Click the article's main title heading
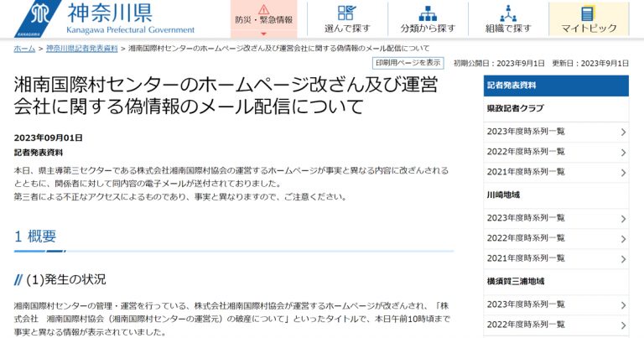644x338 pixels. tap(225, 96)
